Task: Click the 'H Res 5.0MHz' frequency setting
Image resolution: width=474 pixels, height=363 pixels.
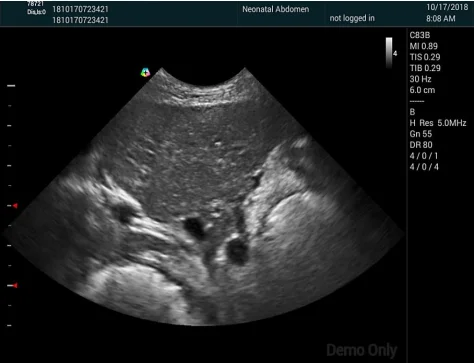Action: 438,123
